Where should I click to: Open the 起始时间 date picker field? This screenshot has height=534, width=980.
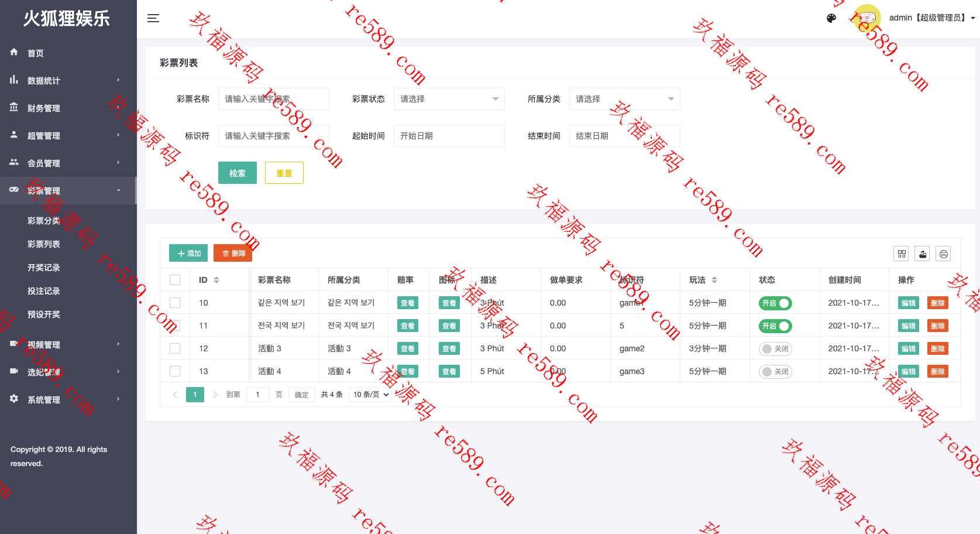click(x=449, y=136)
